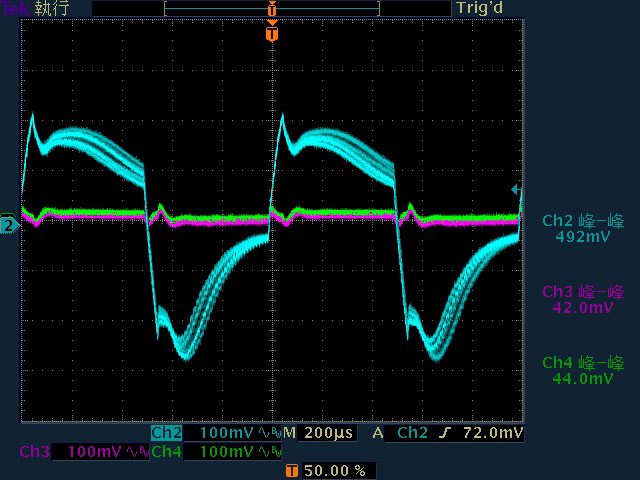Click the Ch2 AC coupling bandwidth icon
The image size is (640, 480).
click(268, 433)
